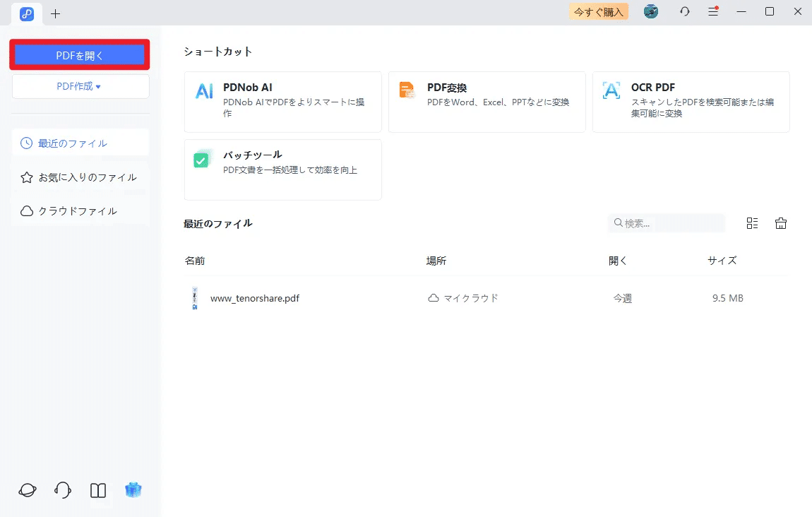Select the PDF変換 conversion shortcut
Viewport: 812px width, 517px height.
pos(486,102)
